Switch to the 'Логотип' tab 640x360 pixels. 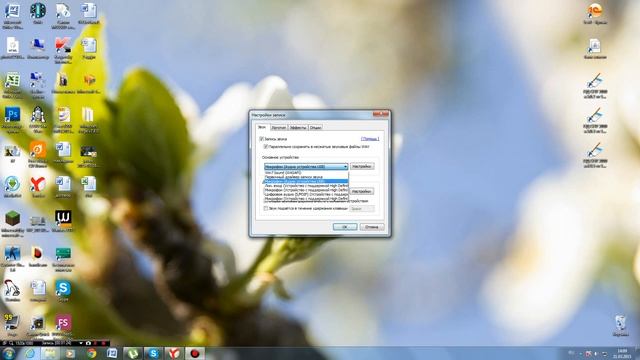[x=279, y=128]
